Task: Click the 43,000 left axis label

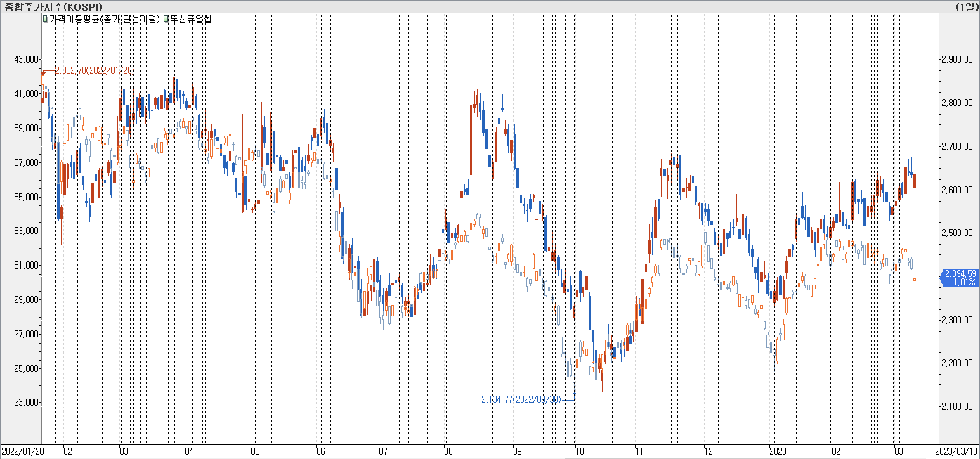Action: pyautogui.click(x=26, y=59)
